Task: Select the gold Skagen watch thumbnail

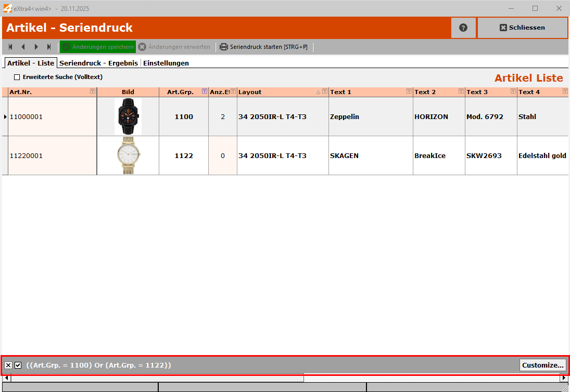Action: [x=128, y=155]
